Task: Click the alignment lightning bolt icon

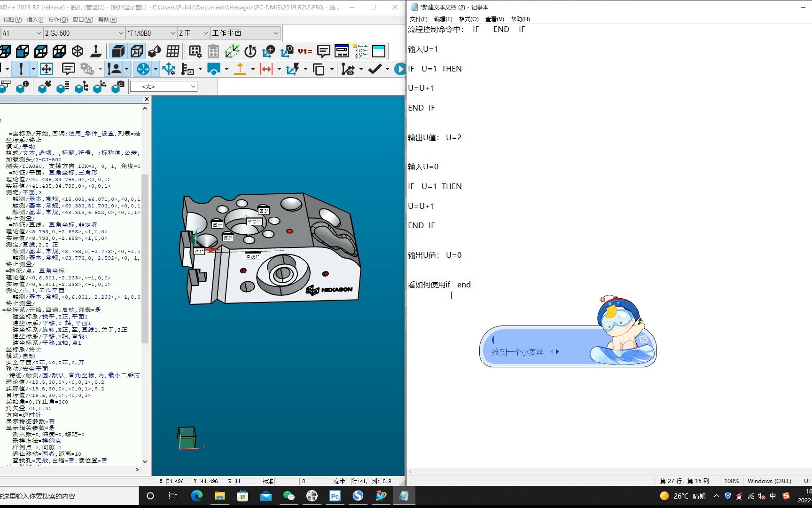Action: click(x=293, y=69)
